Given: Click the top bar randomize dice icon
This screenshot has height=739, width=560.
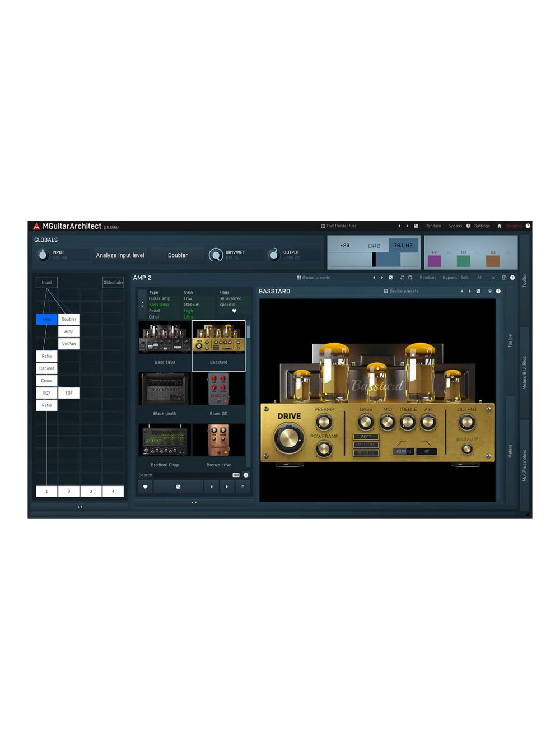Looking at the screenshot, I should 416,226.
